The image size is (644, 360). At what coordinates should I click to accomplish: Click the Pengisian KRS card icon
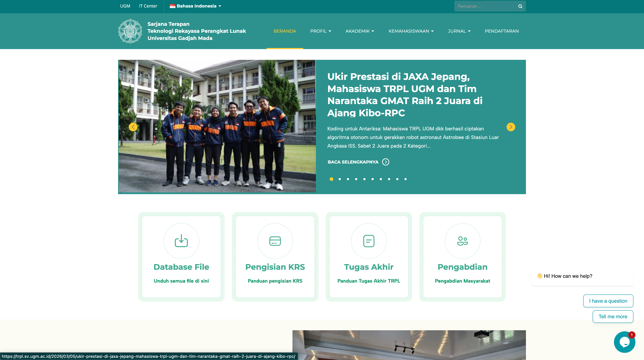275,241
